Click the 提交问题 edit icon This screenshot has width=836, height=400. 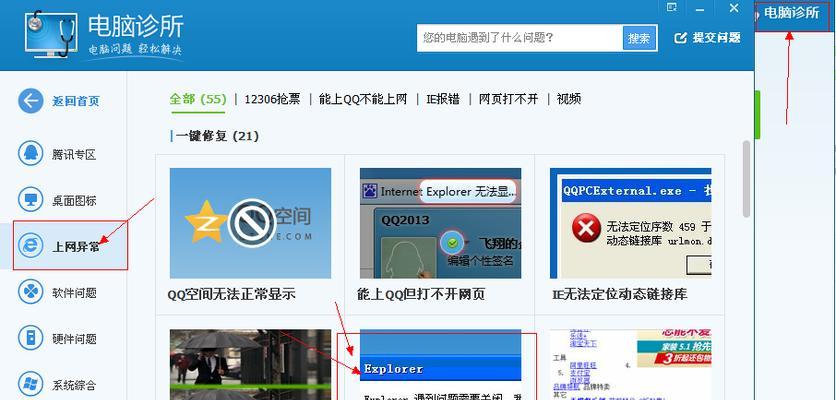680,37
